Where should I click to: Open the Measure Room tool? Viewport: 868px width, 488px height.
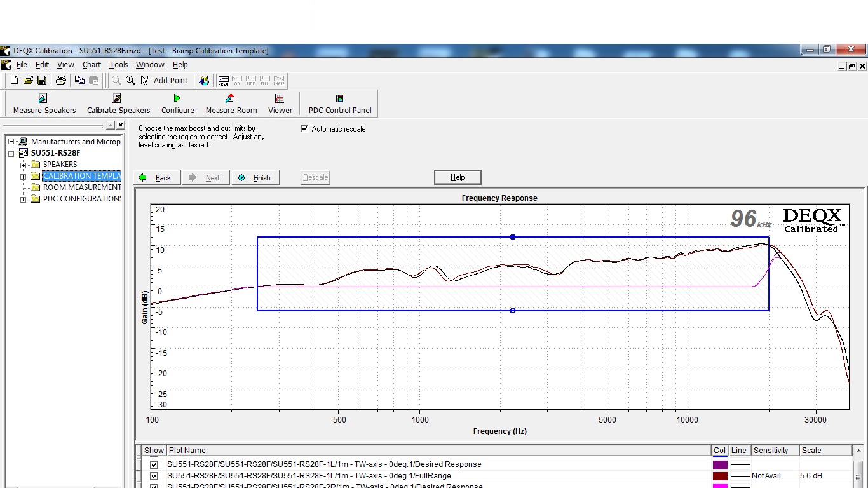pos(231,104)
